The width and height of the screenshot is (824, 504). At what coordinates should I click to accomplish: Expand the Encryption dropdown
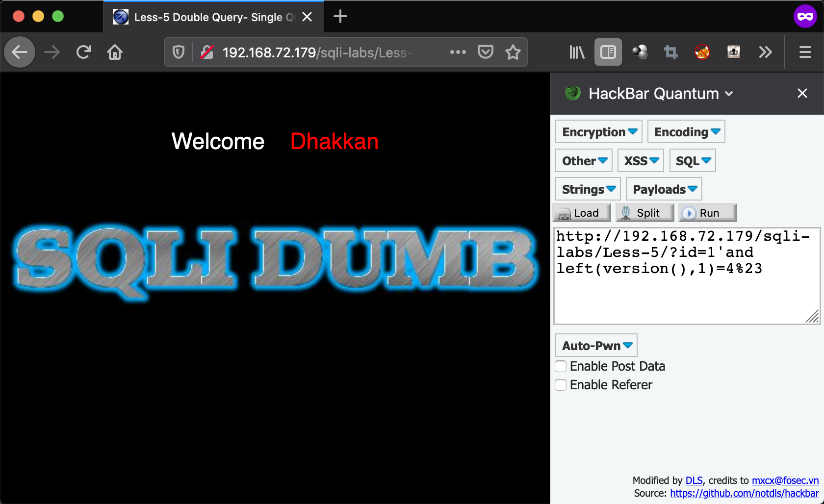pyautogui.click(x=598, y=132)
